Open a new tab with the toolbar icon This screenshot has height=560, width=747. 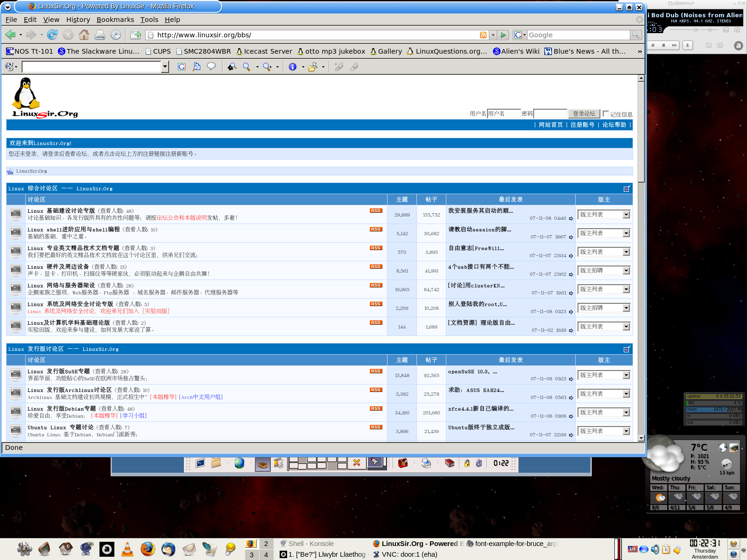click(x=136, y=35)
